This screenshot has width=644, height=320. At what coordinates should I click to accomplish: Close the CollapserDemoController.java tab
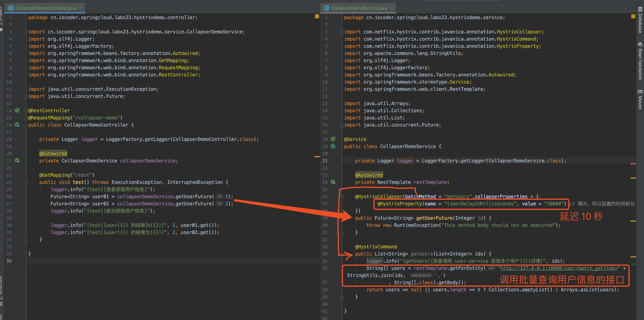coord(80,8)
